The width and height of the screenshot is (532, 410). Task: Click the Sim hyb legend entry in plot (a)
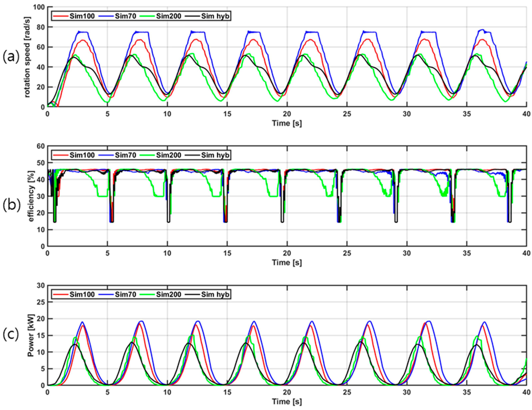215,16
